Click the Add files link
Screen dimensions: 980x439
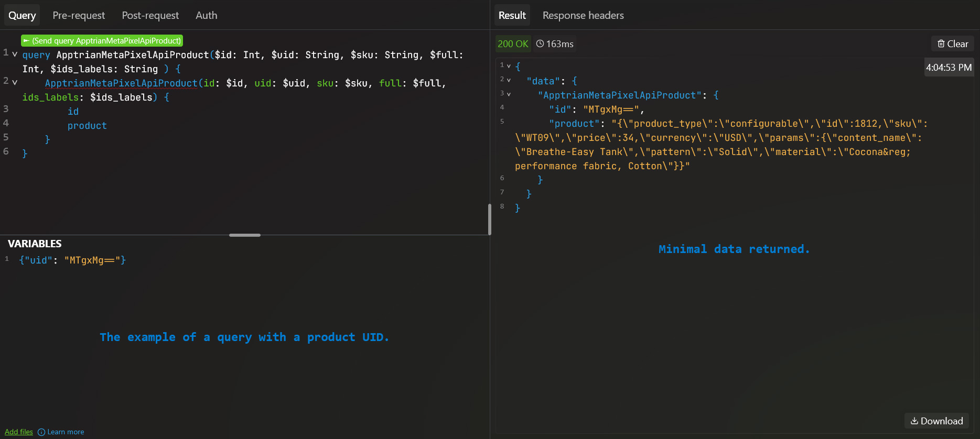point(19,432)
